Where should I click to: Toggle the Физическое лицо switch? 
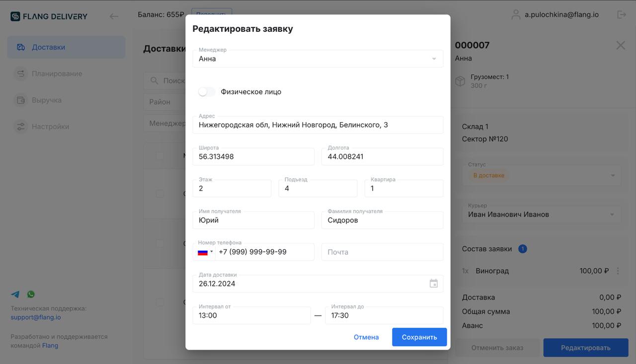coord(206,92)
